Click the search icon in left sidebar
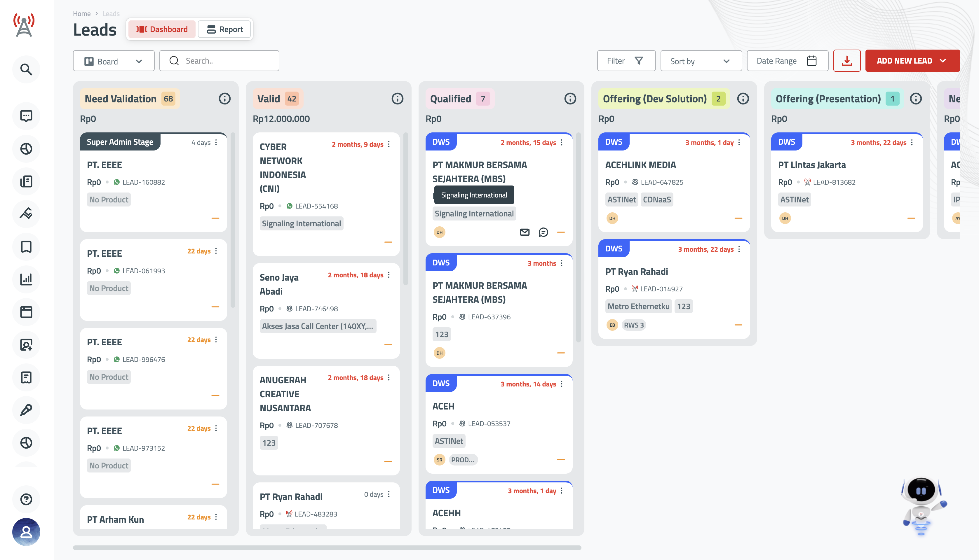This screenshot has height=560, width=979. click(x=26, y=69)
